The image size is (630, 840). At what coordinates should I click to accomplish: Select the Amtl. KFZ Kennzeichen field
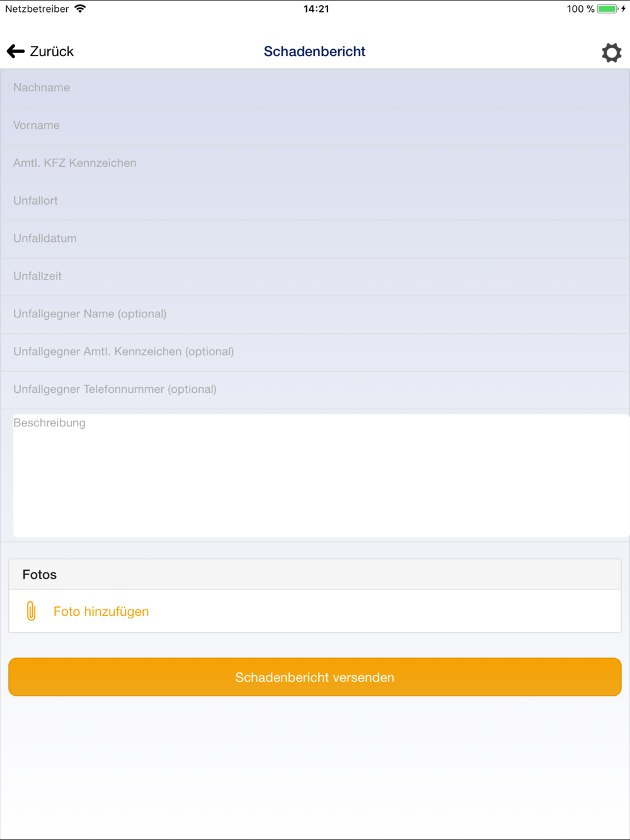(x=315, y=163)
